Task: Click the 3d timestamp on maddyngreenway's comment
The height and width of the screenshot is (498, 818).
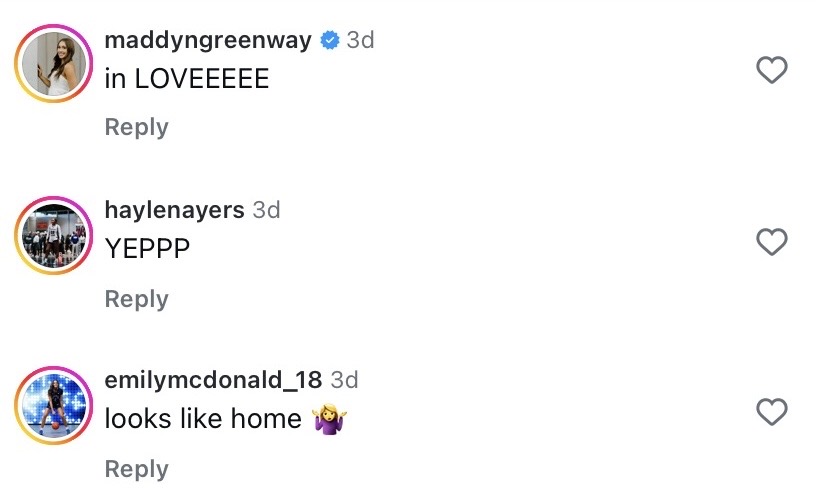Action: [360, 40]
